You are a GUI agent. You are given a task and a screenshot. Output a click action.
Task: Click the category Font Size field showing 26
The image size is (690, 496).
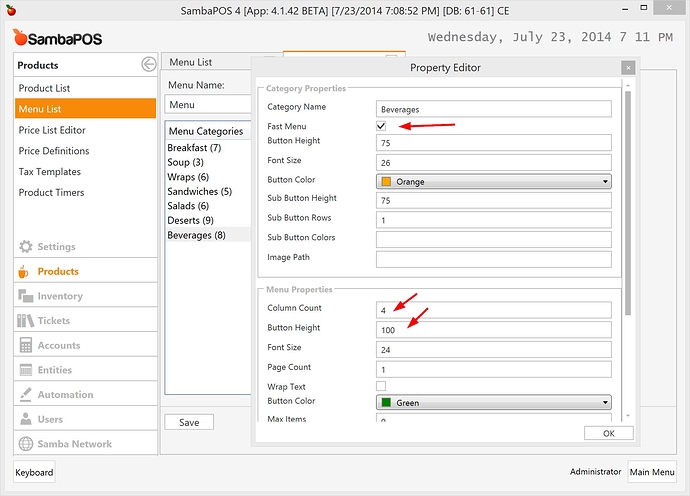point(494,162)
